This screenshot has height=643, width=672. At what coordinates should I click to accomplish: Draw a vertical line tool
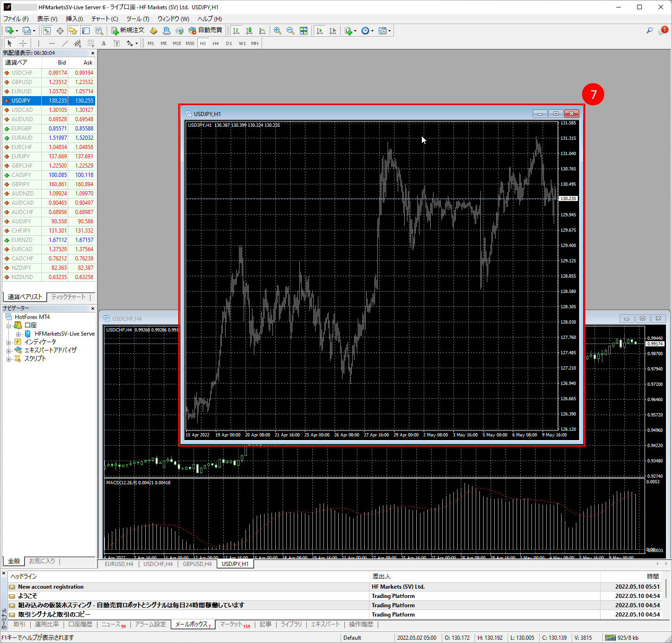(39, 43)
